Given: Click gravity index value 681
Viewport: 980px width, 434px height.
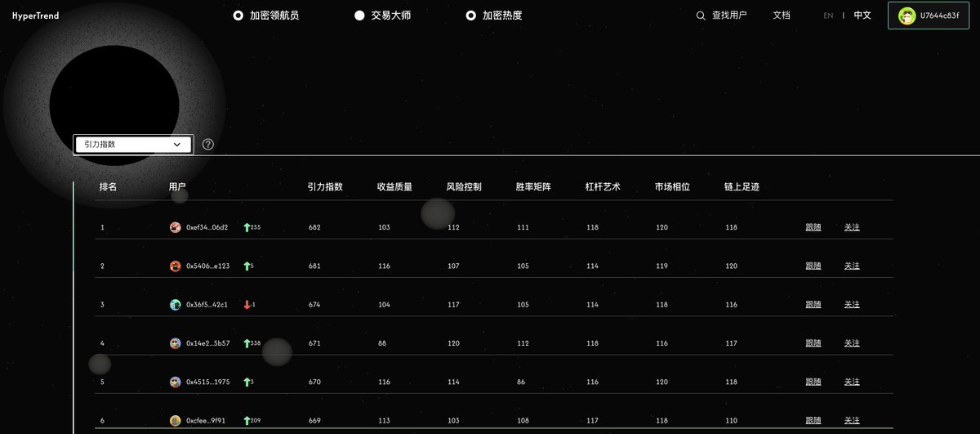Looking at the screenshot, I should tap(314, 266).
